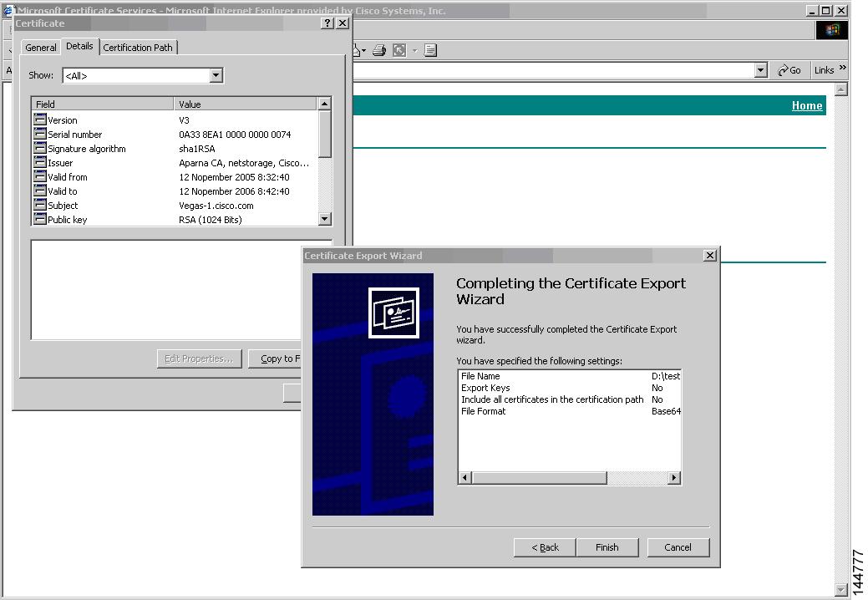The height and width of the screenshot is (600, 868).
Task: Click the 'File Format' settings row
Action: pyautogui.click(x=571, y=410)
